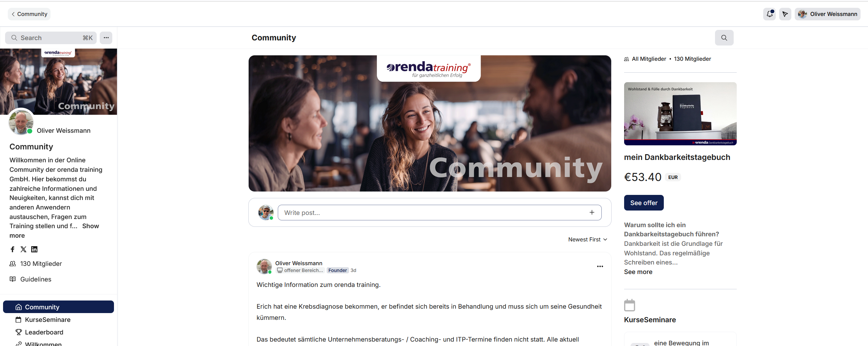Open sidebar three-dots options menu
Screen dimensions: 868x346
(106, 38)
